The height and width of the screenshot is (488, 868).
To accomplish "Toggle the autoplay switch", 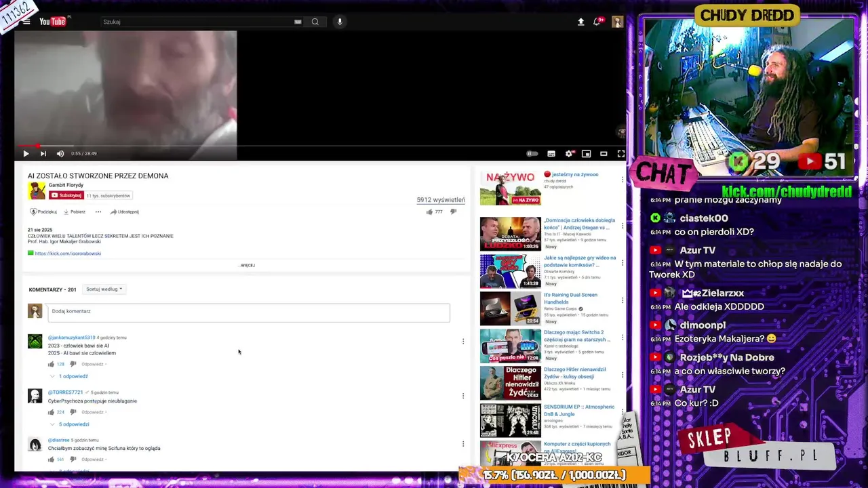I will coord(532,154).
